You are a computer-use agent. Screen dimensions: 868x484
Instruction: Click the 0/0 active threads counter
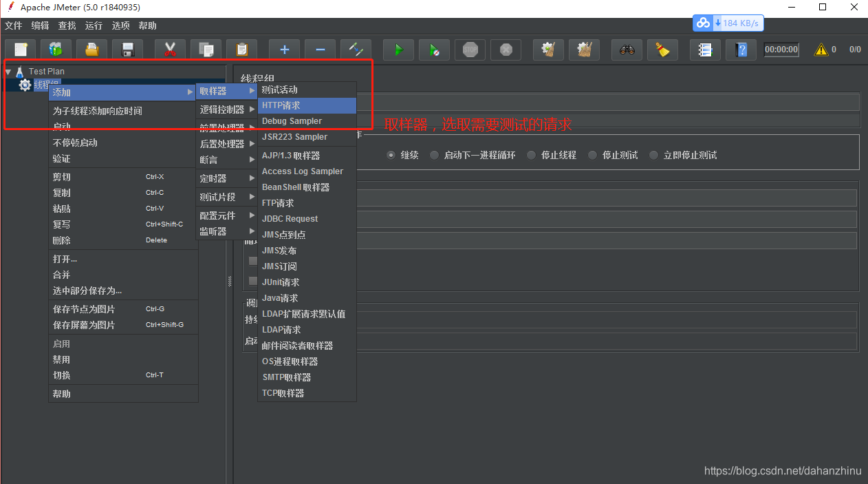[855, 50]
